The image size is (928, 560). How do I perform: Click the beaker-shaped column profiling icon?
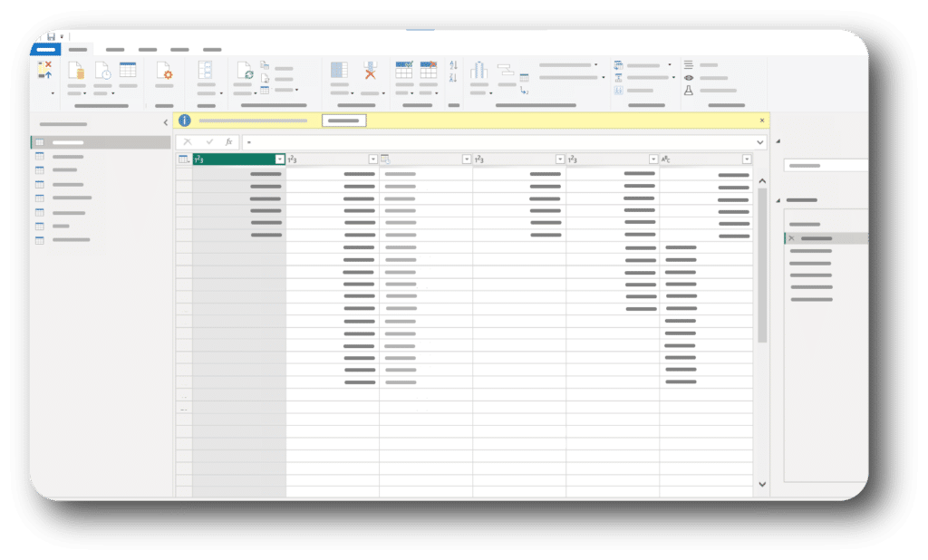point(687,91)
